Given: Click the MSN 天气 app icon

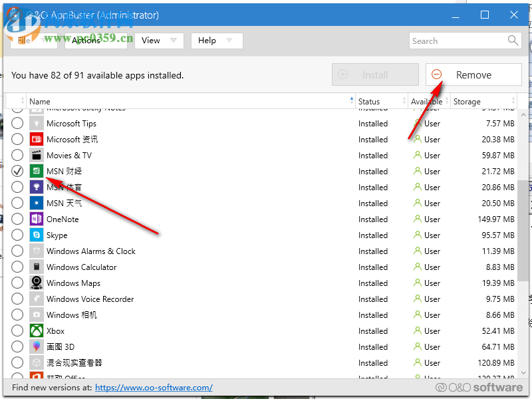Looking at the screenshot, I should [37, 203].
